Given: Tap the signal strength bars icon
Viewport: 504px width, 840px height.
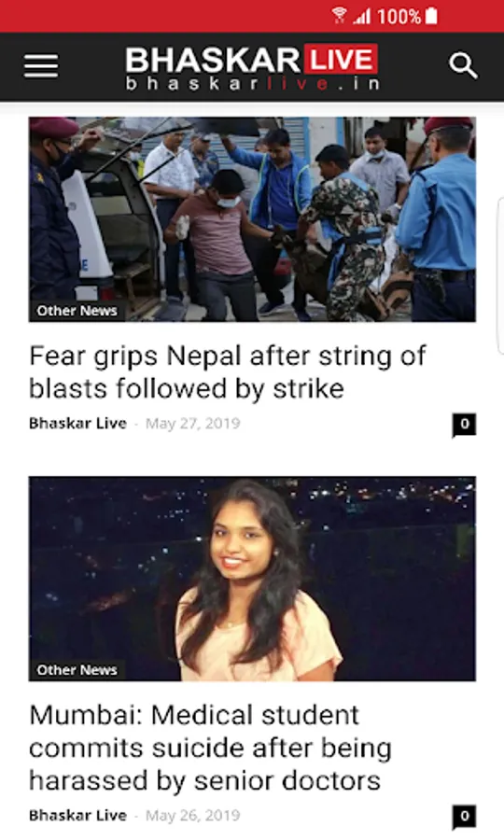Looking at the screenshot, I should click(x=362, y=16).
